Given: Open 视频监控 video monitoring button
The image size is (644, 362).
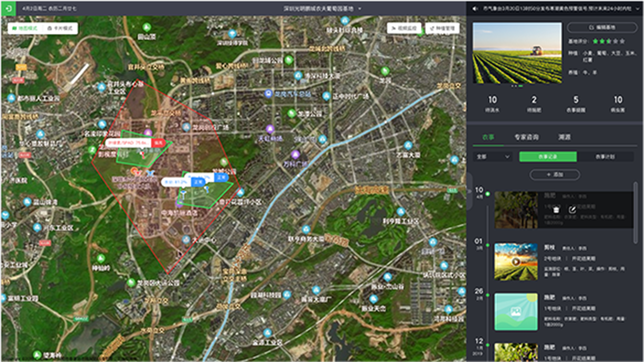Looking at the screenshot, I should coord(404,28).
